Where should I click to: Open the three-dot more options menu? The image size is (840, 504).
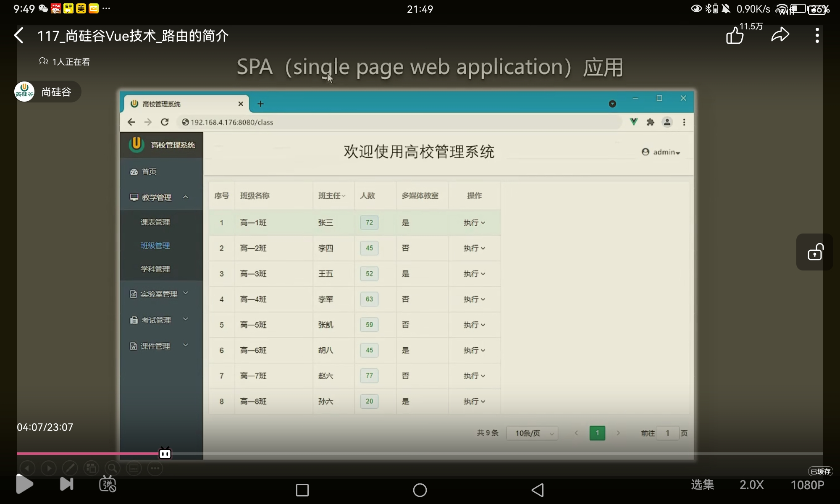[817, 35]
